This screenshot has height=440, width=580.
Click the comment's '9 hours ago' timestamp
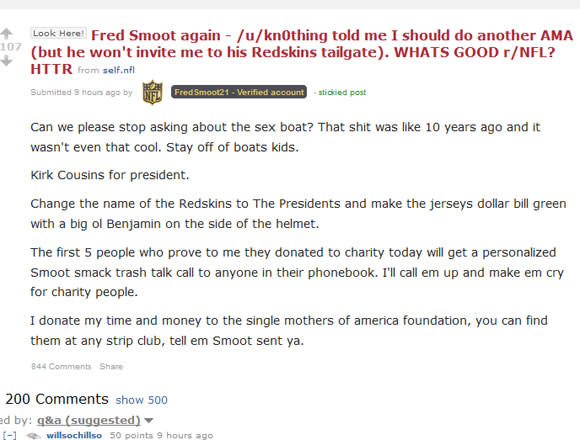pos(185,435)
